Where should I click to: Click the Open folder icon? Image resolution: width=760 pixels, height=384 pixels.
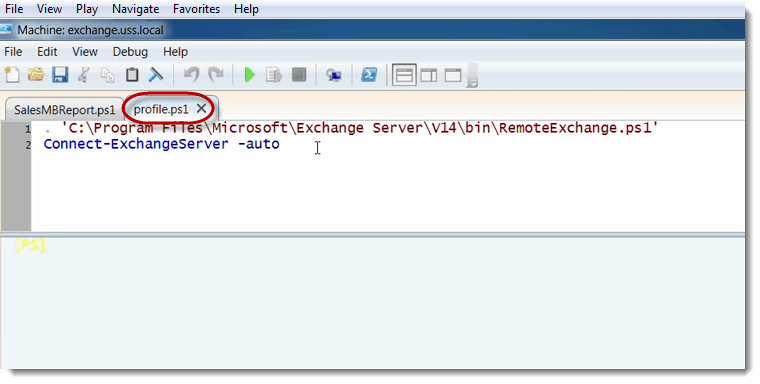click(36, 75)
